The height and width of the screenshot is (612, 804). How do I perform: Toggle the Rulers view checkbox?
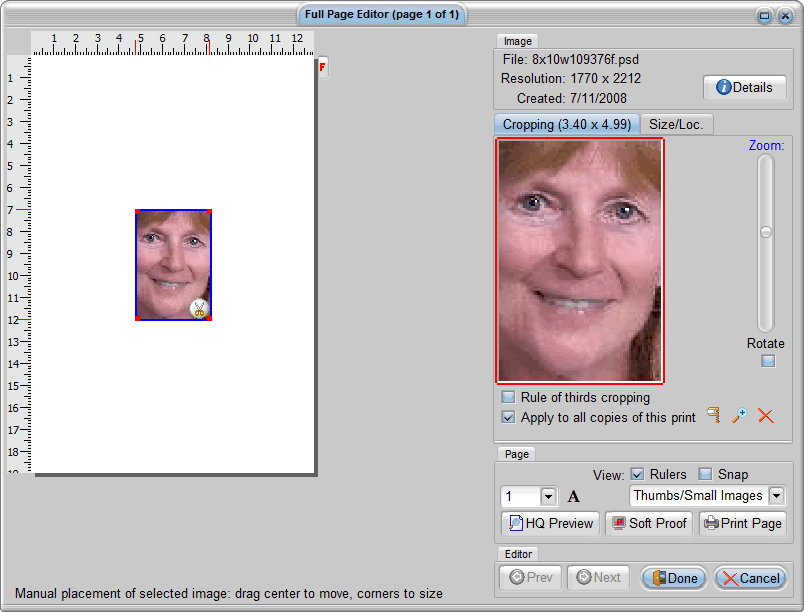click(637, 474)
